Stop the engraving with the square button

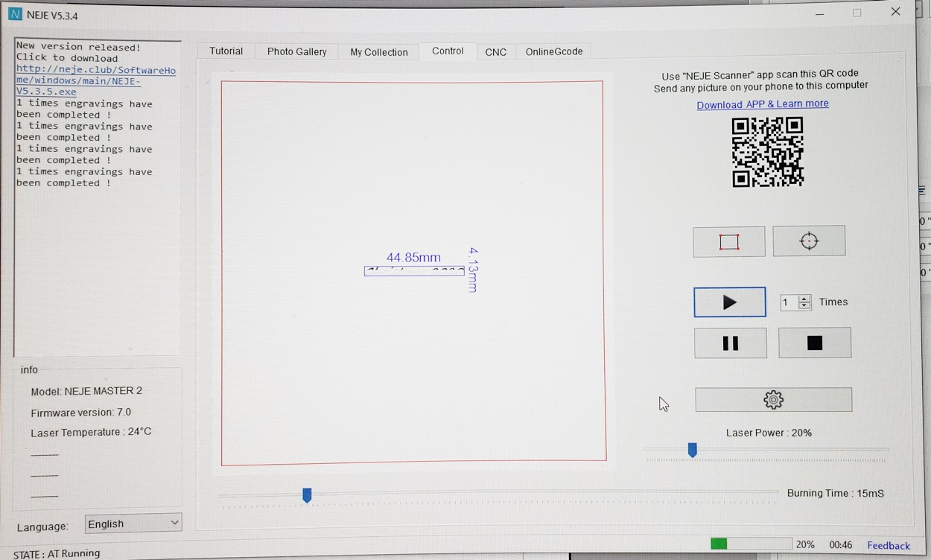[x=814, y=343]
